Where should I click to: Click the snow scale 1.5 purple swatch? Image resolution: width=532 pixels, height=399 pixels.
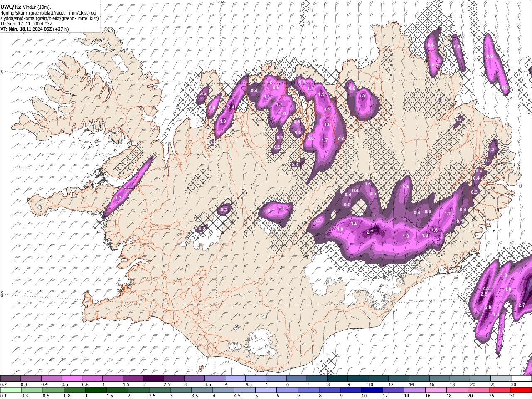pyautogui.click(x=133, y=379)
